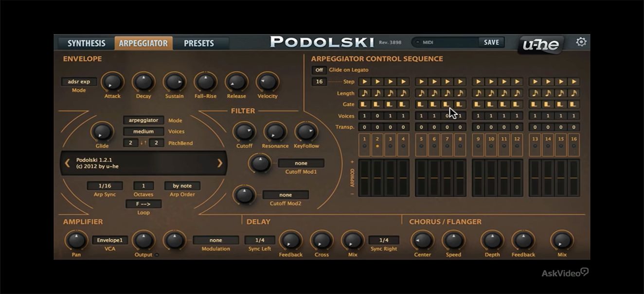Click the Podolski 1.2.1 preset display
The height and width of the screenshot is (294, 644).
143,163
